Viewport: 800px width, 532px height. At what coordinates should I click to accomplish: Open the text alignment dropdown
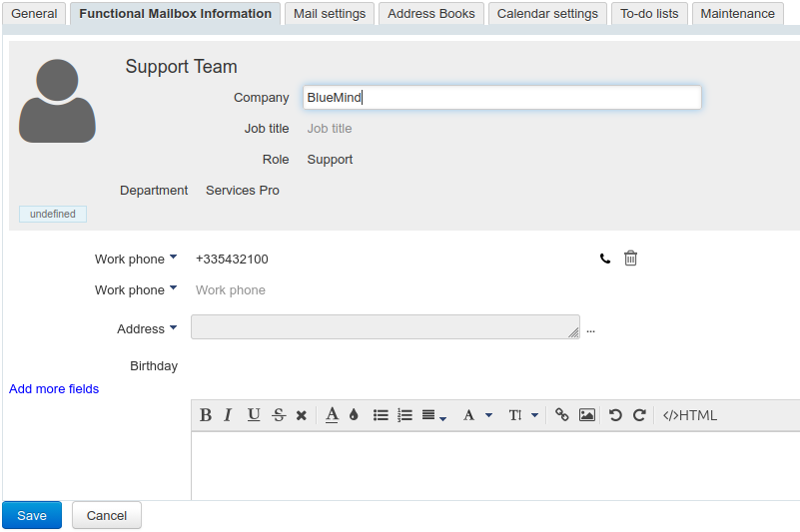(x=433, y=415)
